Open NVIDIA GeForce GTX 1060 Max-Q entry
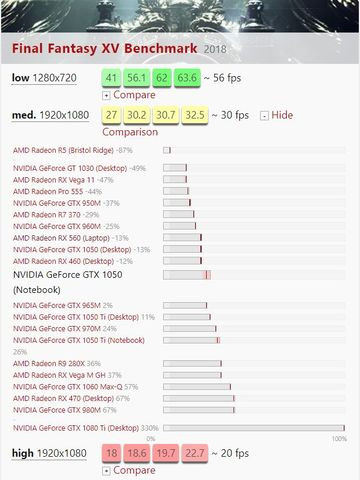 coord(68,387)
